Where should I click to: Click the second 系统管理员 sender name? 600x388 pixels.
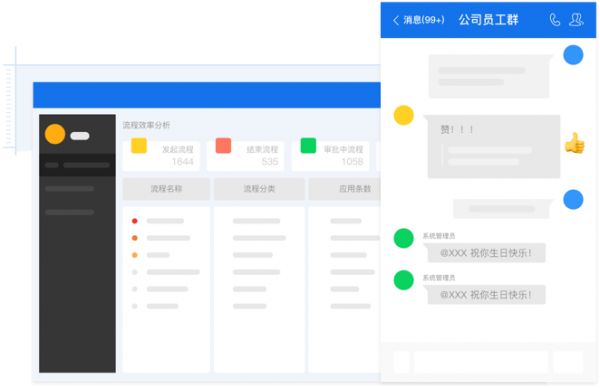[x=439, y=277]
